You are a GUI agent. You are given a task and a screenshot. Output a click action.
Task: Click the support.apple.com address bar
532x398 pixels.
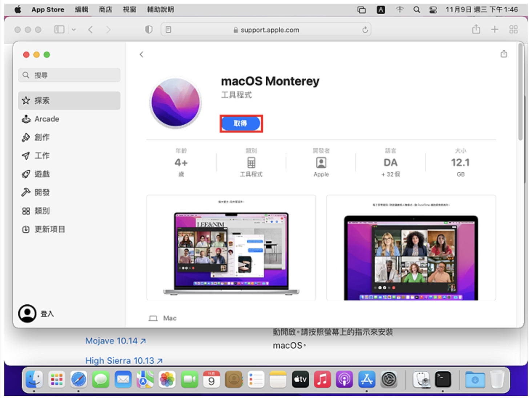(x=266, y=30)
